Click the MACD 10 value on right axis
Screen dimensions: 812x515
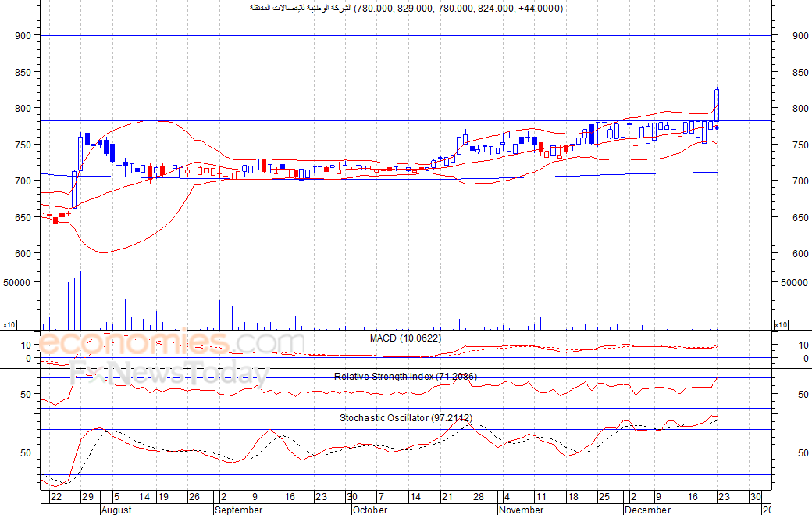803,345
